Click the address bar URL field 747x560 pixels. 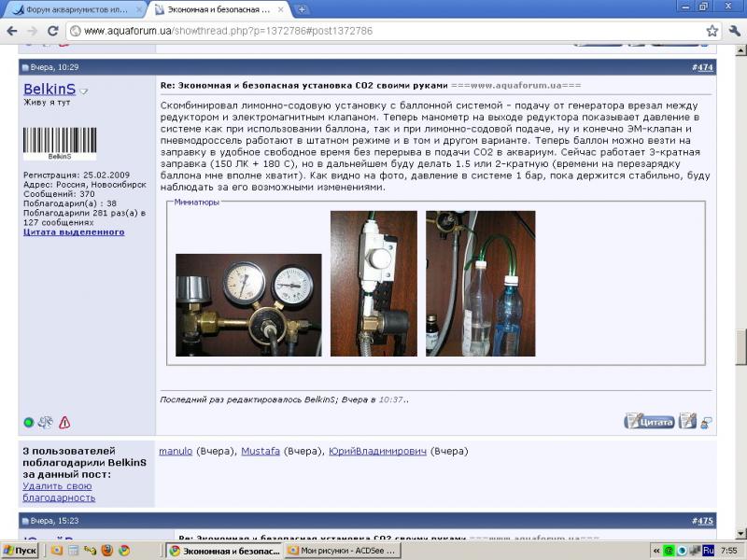click(388, 31)
